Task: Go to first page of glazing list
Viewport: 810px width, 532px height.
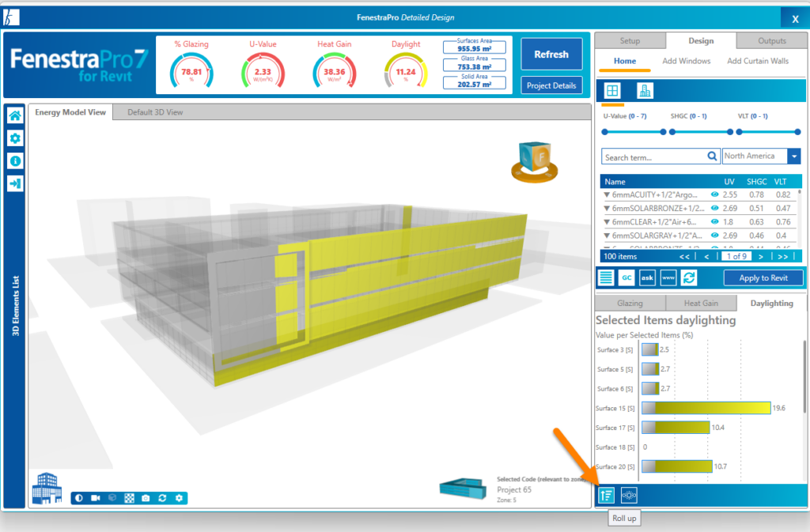Action: click(684, 256)
